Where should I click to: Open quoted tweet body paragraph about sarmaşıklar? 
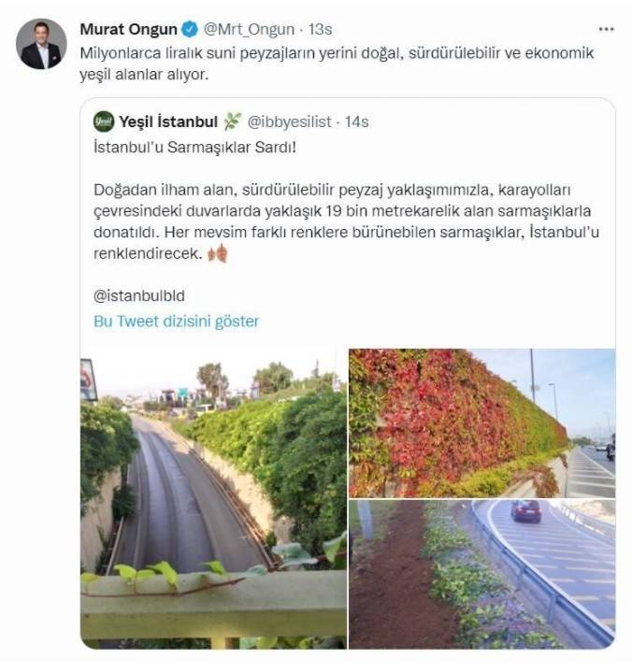coord(344,213)
